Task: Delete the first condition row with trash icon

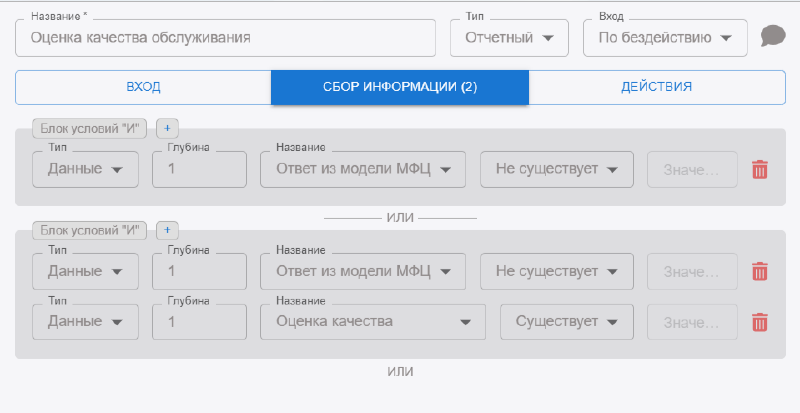Action: click(760, 169)
